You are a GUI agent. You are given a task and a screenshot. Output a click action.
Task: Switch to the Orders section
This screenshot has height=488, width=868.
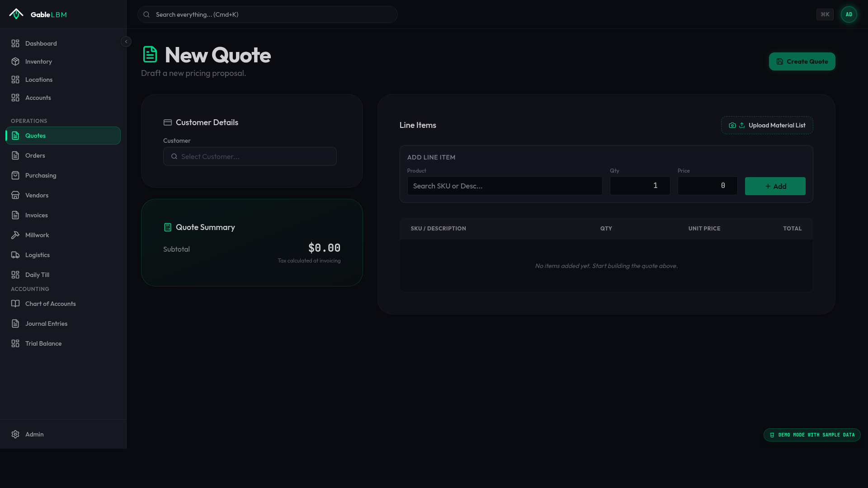pyautogui.click(x=35, y=155)
